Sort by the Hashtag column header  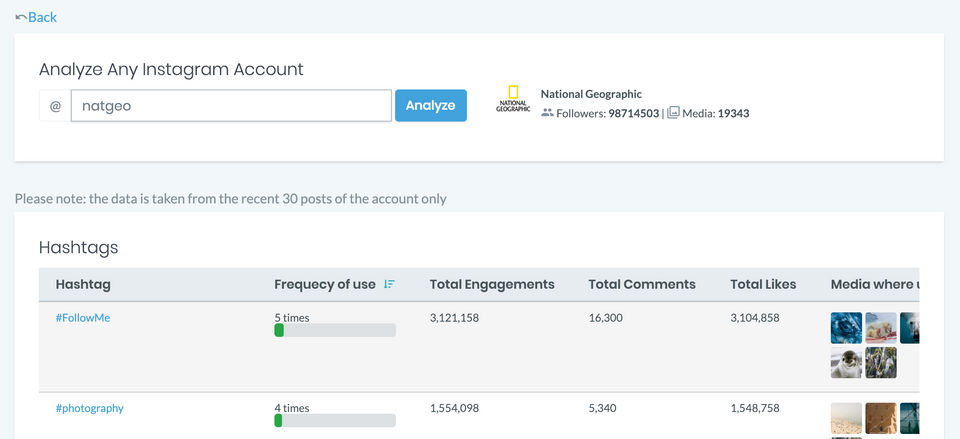[83, 285]
